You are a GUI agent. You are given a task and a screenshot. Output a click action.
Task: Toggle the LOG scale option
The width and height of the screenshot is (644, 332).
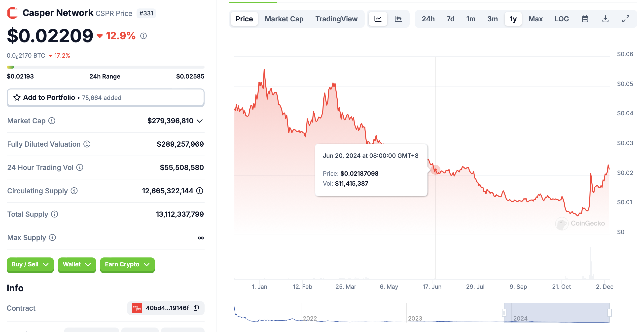click(x=562, y=19)
